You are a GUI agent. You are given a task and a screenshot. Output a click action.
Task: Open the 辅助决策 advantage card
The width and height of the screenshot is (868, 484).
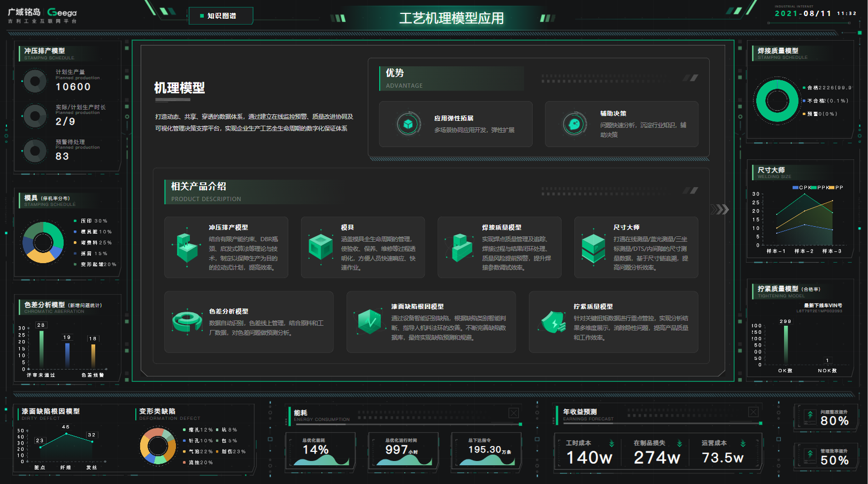[621, 124]
